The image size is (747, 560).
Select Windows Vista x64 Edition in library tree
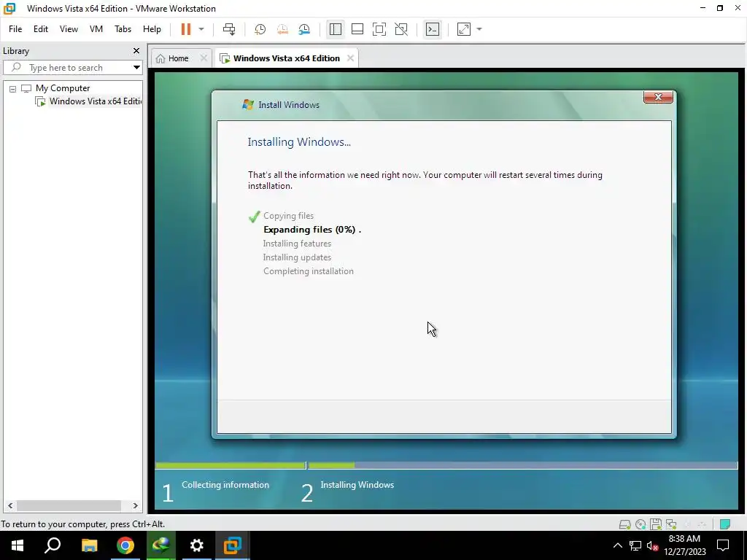click(x=96, y=101)
